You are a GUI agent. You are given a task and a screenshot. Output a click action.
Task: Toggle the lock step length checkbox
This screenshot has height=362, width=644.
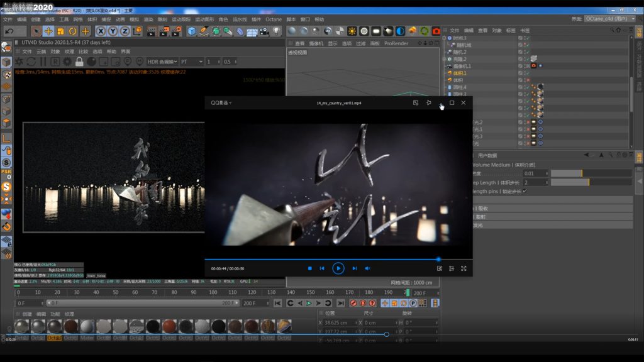[x=525, y=191]
